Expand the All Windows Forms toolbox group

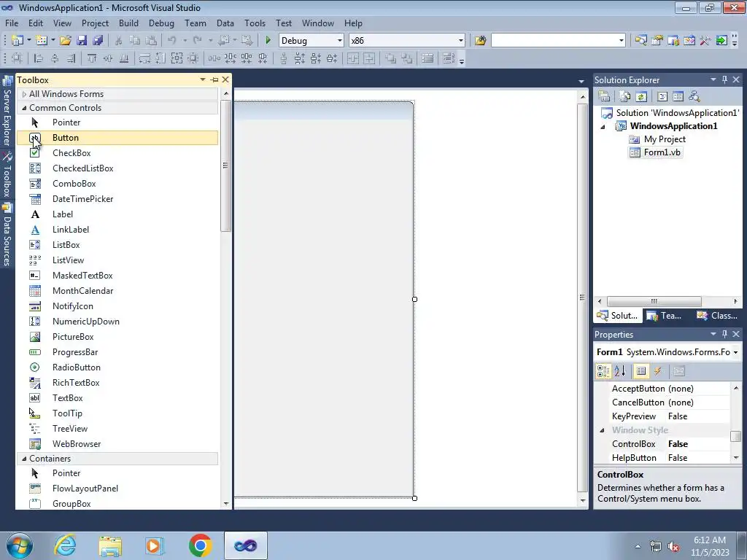point(24,94)
